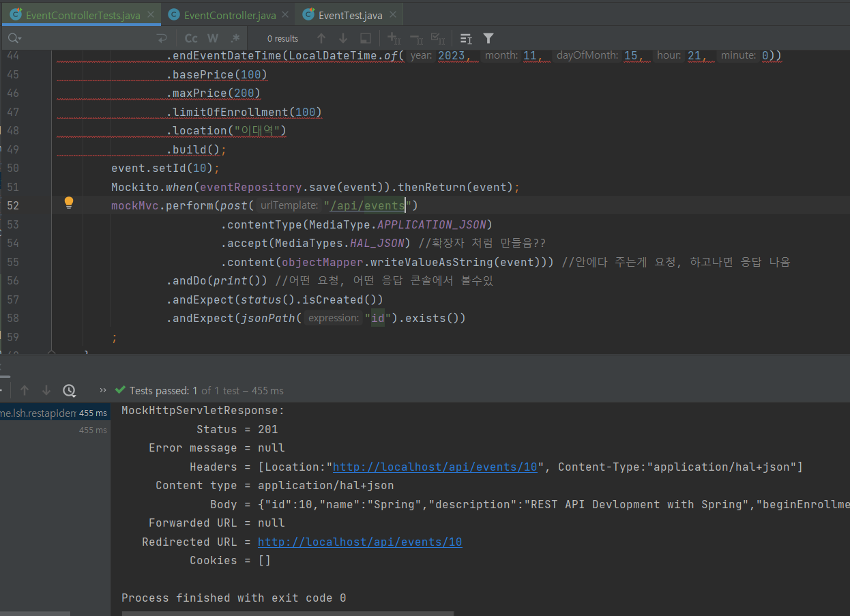Click ".basePrice(100)" code line

pos(217,74)
